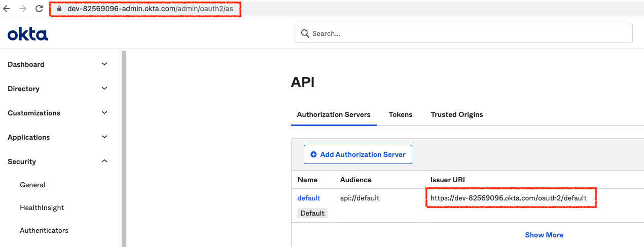Viewport: 644px width, 247px height.
Task: Click the browser forward arrow
Action: point(22,9)
